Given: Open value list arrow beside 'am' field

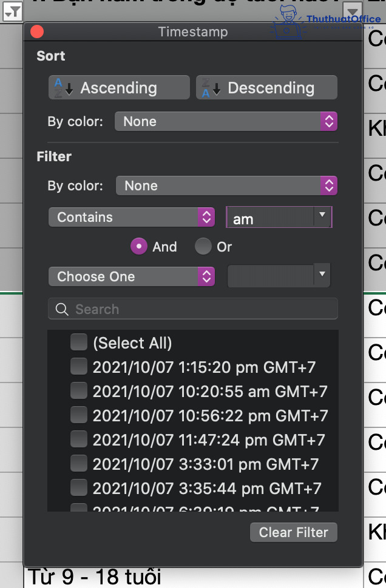Looking at the screenshot, I should (322, 216).
